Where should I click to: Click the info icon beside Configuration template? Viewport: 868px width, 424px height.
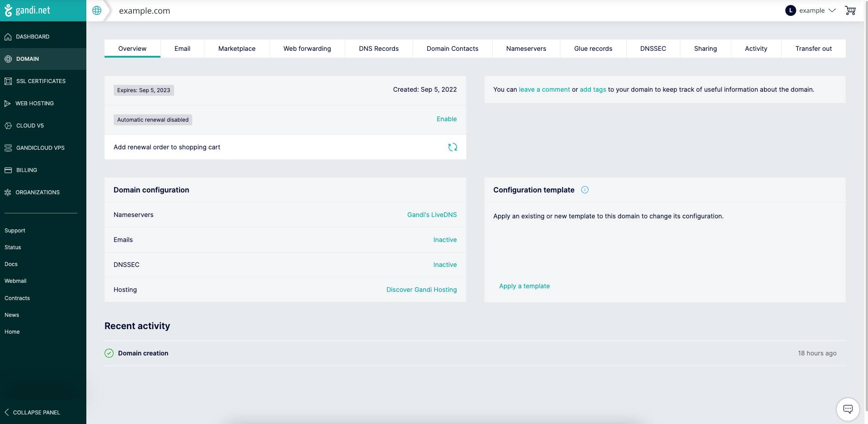(585, 190)
